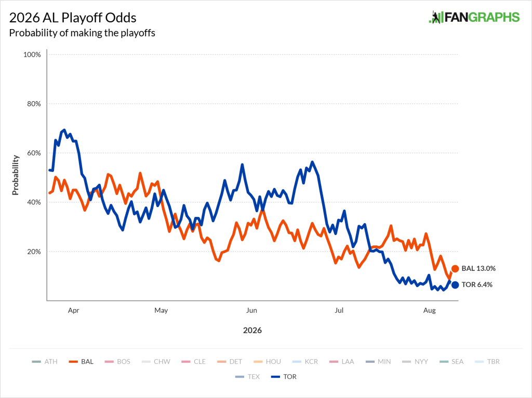Select the blue TOR 6.4% endpoint marker

coord(455,285)
